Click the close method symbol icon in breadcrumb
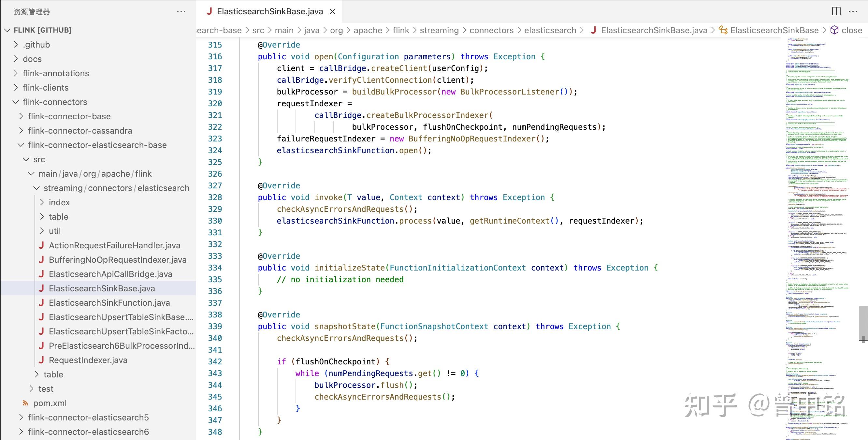868x440 pixels. pos(835,30)
